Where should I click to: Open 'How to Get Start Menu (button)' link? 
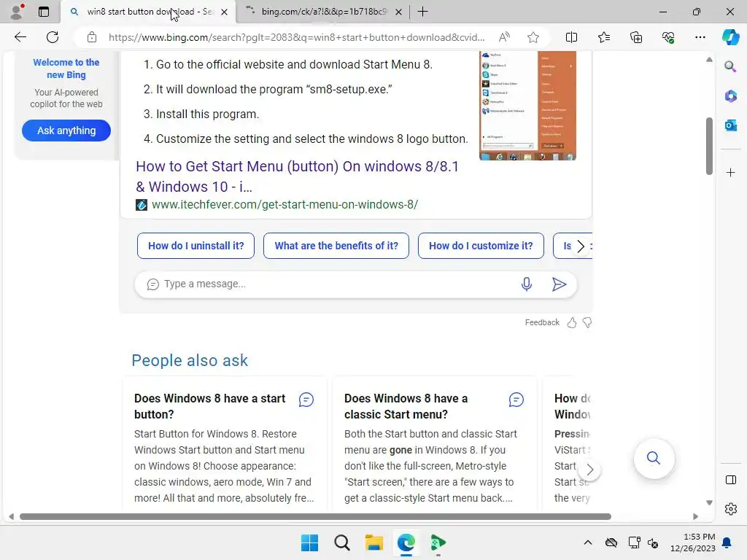coord(298,176)
